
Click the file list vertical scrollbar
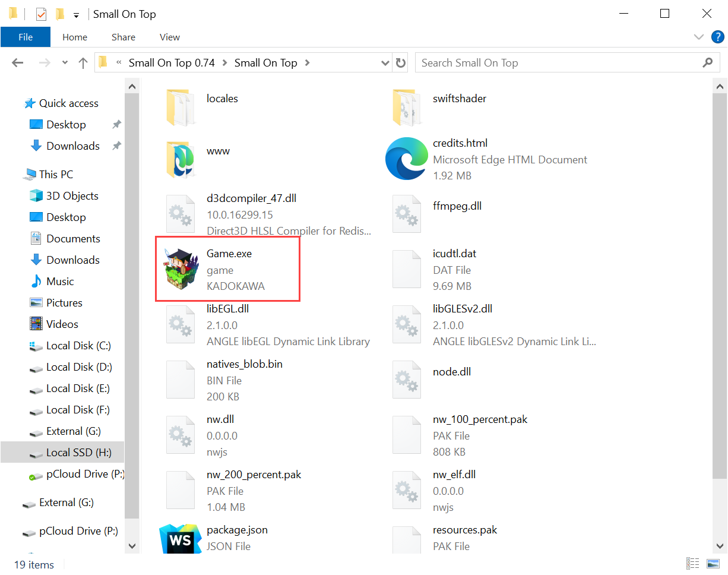(719, 297)
